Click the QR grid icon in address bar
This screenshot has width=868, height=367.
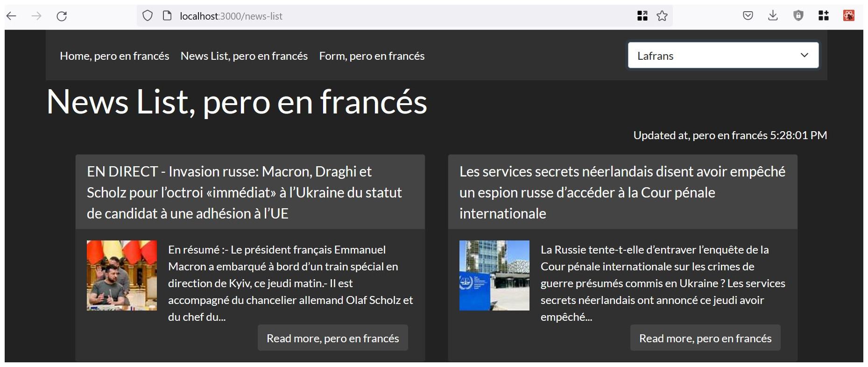tap(642, 16)
